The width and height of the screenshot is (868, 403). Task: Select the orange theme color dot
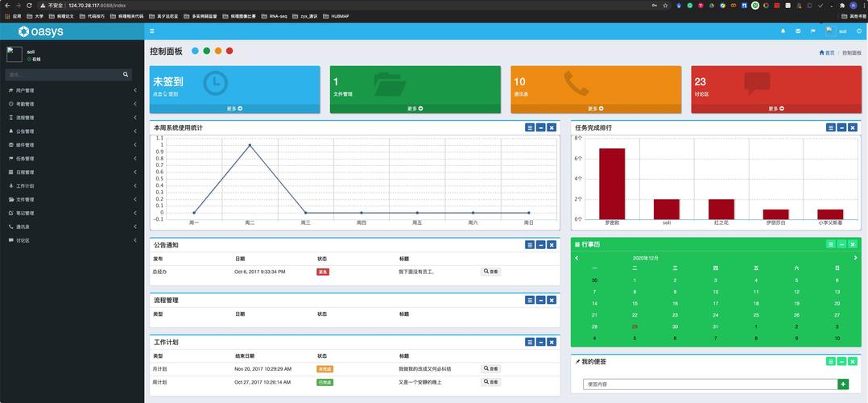coord(218,51)
